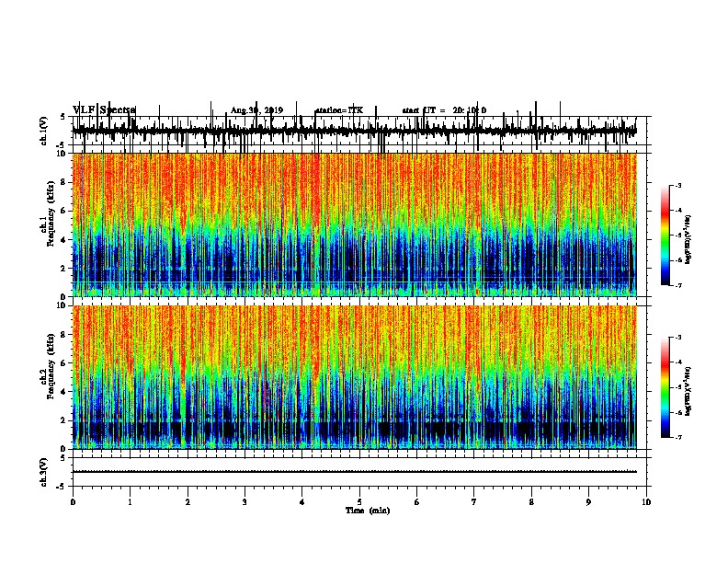This screenshot has width=728, height=563.
Task: Click the "start UT = 20:10:0" header text
Action: pyautogui.click(x=444, y=110)
